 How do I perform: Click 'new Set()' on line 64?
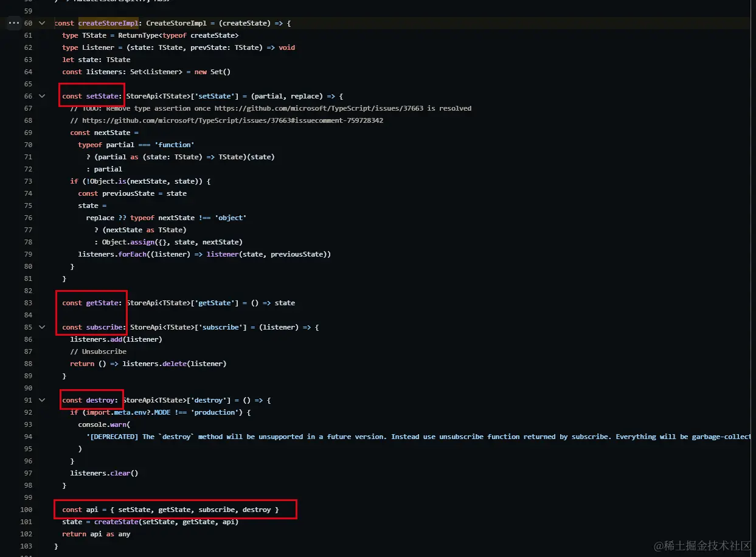pos(212,72)
